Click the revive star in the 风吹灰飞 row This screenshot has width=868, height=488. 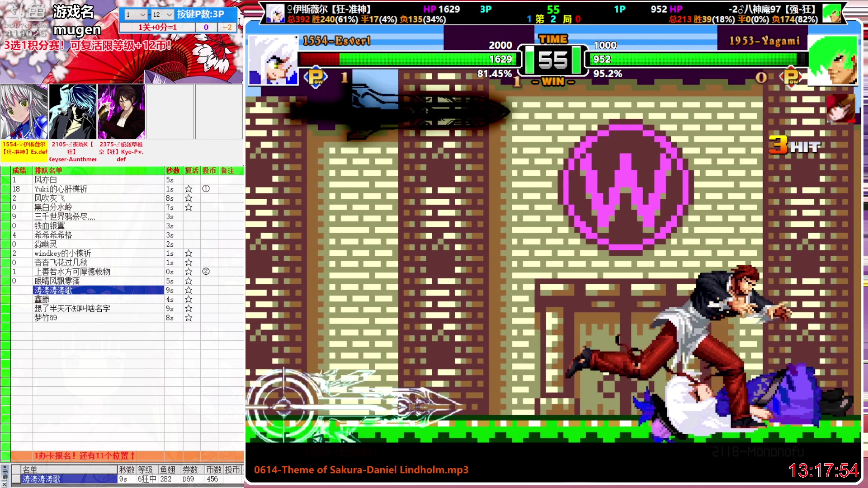(x=189, y=198)
